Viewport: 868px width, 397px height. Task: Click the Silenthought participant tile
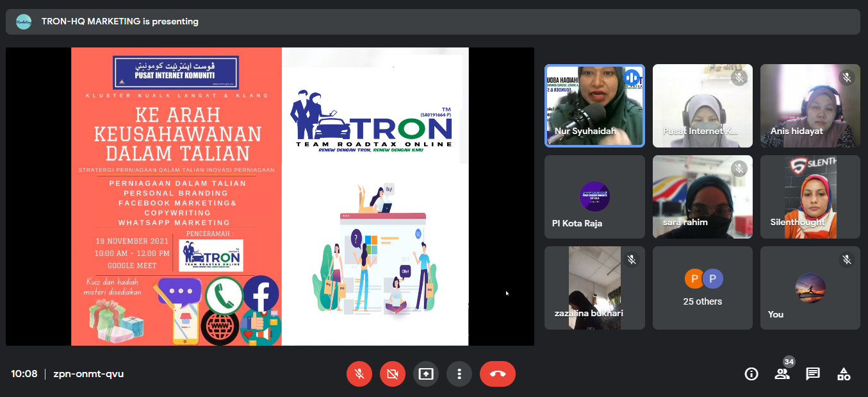810,197
